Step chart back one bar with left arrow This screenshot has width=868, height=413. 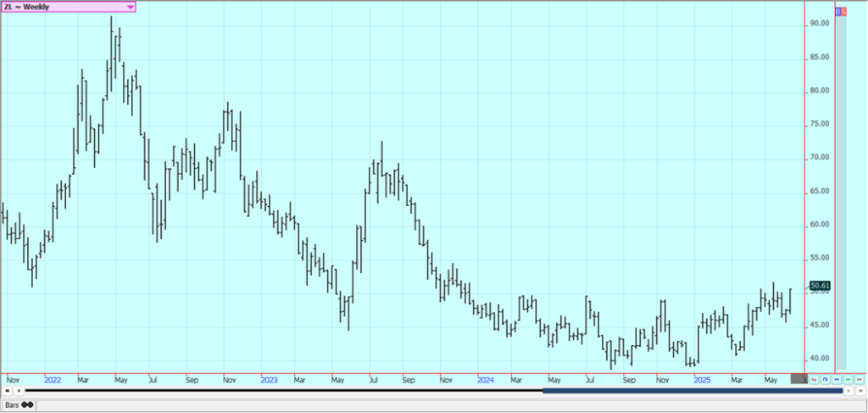coord(20,391)
